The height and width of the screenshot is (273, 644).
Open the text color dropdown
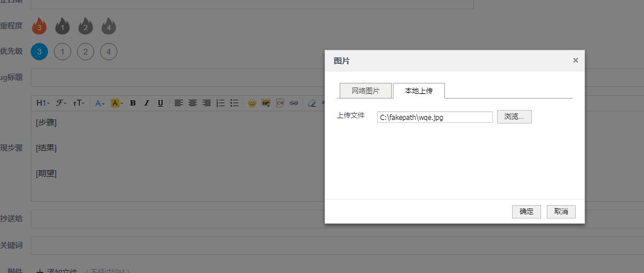click(x=100, y=103)
